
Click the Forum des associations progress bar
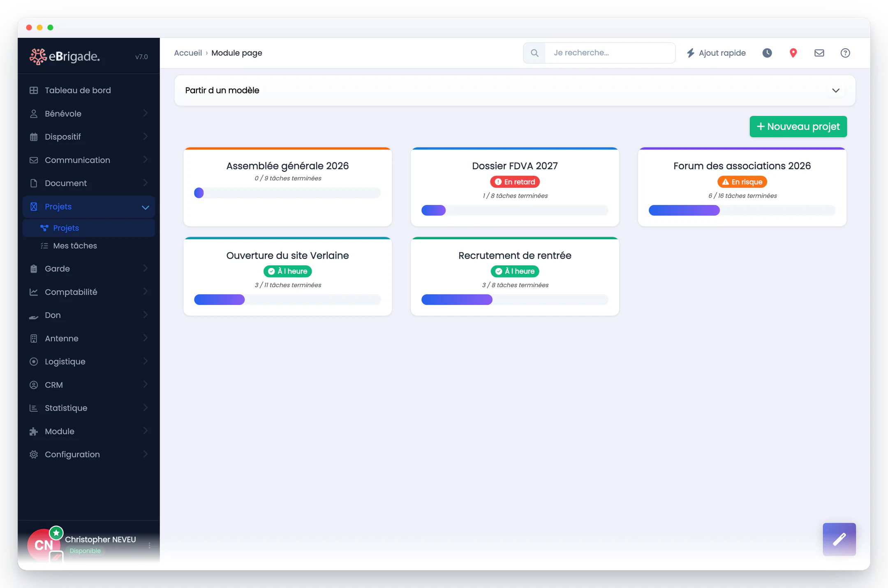click(742, 210)
